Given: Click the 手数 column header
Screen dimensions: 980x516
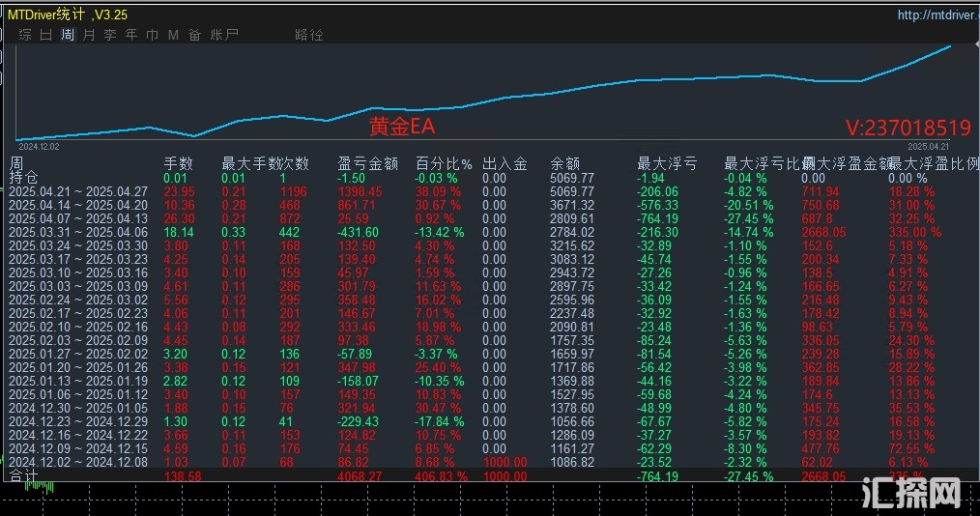Looking at the screenshot, I should coord(178,164).
